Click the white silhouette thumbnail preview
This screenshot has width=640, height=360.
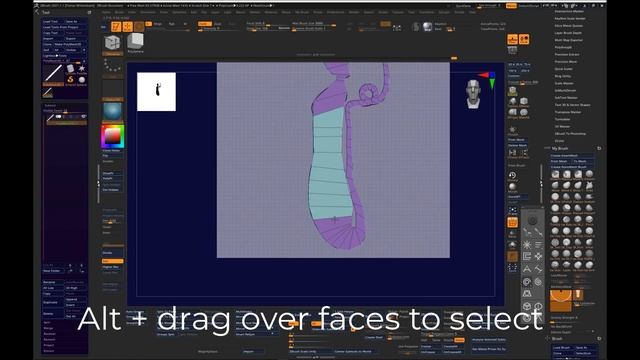[x=156, y=92]
